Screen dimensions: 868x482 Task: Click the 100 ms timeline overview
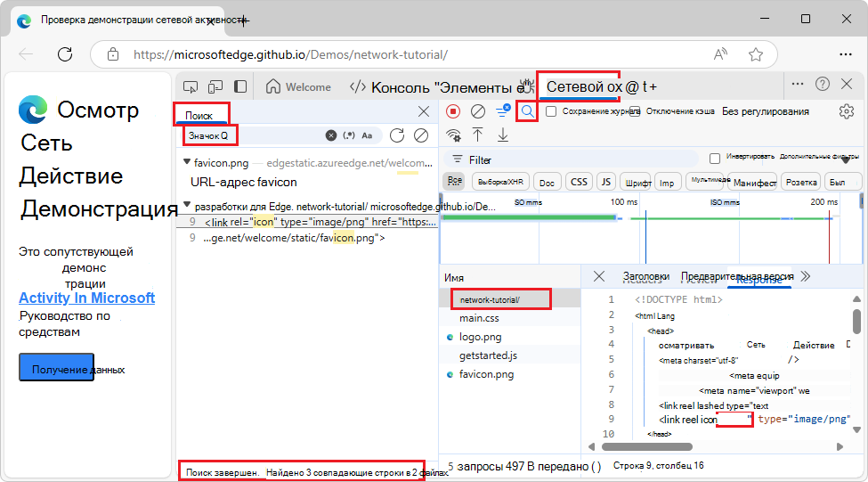click(x=623, y=202)
